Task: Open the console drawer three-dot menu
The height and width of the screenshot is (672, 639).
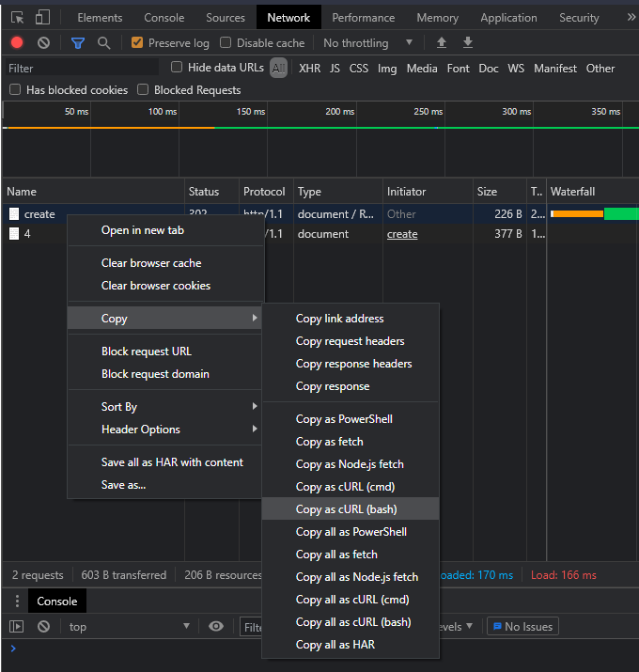Action: (17, 601)
